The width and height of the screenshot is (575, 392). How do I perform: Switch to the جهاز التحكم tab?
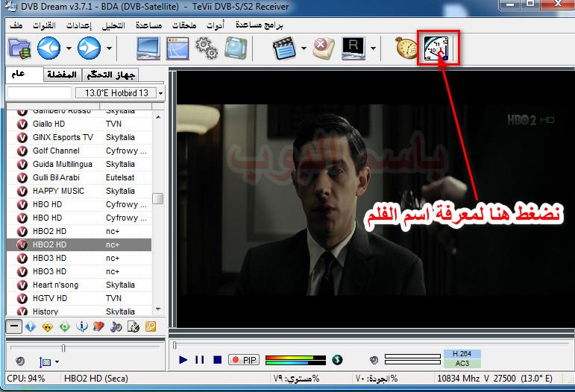coord(110,75)
